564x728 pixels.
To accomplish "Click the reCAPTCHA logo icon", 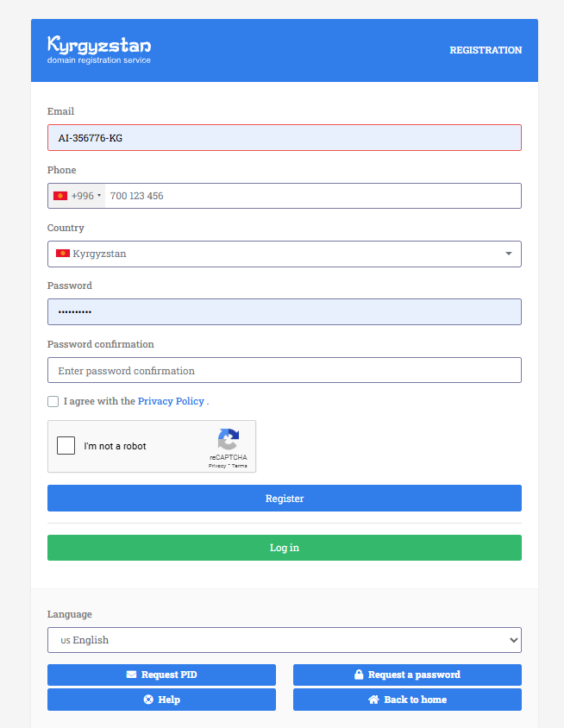I will (x=228, y=440).
